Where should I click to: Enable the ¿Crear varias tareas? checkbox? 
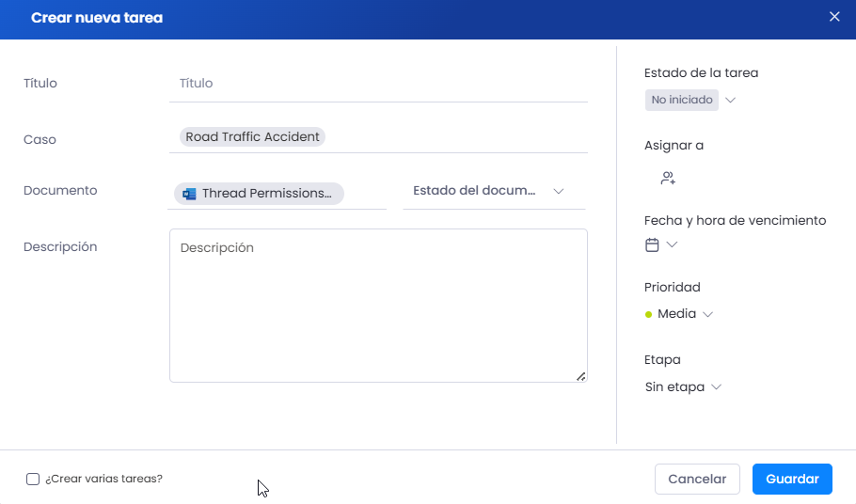click(33, 479)
